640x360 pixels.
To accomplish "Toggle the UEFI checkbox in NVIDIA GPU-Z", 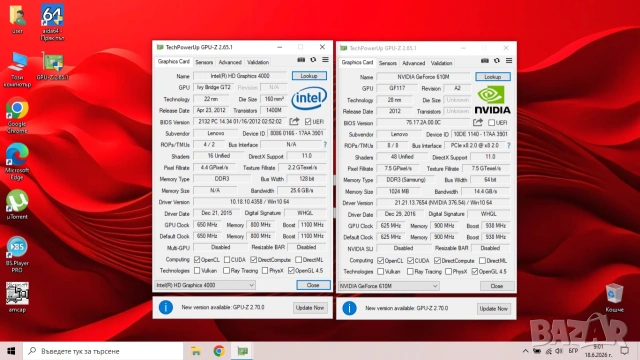I will (492, 122).
